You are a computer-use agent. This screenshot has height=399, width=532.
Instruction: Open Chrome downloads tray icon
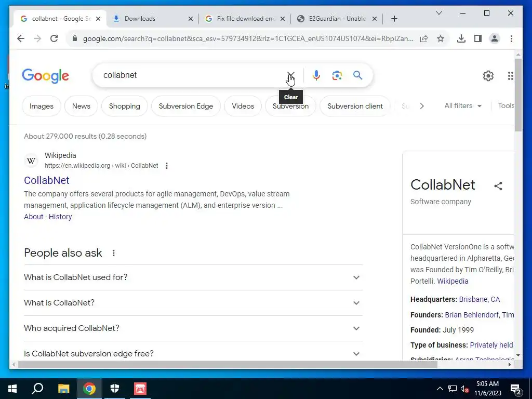pos(461,38)
